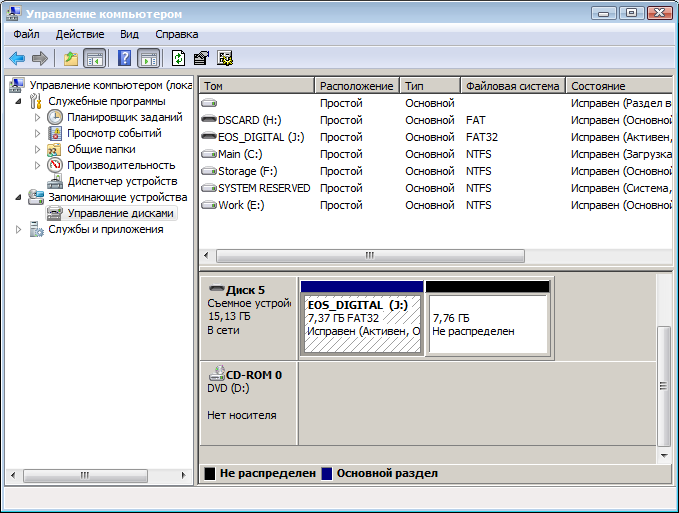Click the Up one level folder icon
679x513 pixels.
click(70, 59)
